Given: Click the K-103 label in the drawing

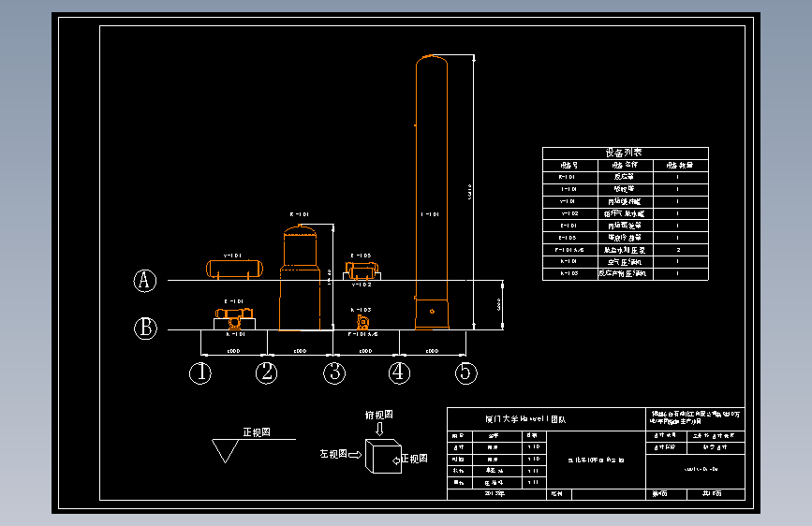Looking at the screenshot, I should [x=361, y=310].
